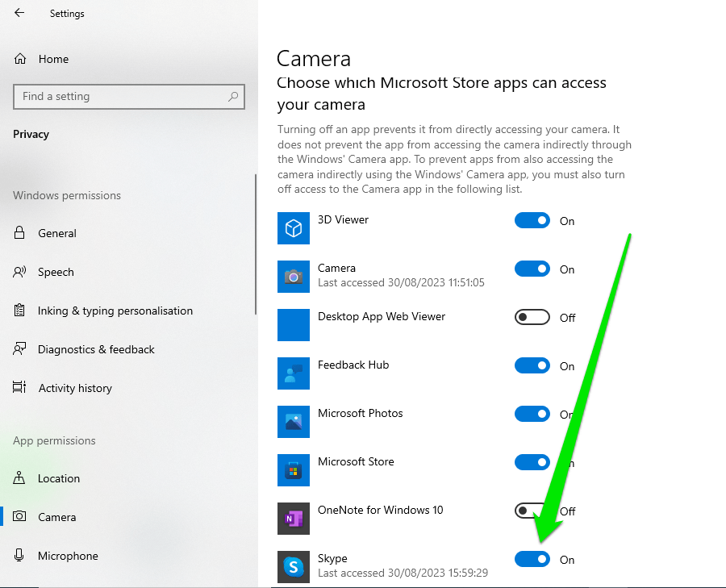The width and height of the screenshot is (726, 588).
Task: Enable Desktop App Web Viewer camera access
Action: click(532, 317)
